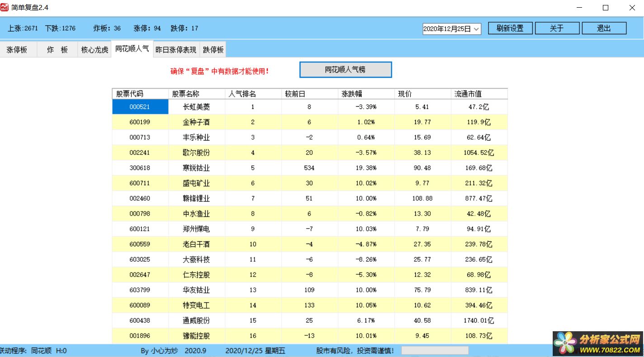
Task: Open the date dropdown showing 2020年12月25日
Action: [x=452, y=29]
